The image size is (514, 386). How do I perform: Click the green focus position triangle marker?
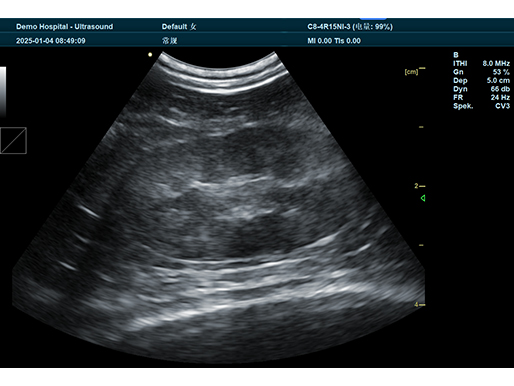click(x=423, y=198)
